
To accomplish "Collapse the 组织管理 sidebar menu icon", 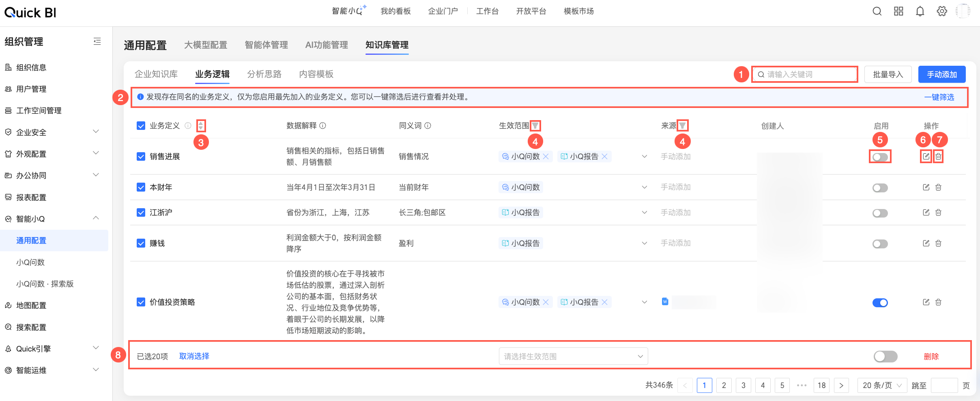I will point(97,41).
